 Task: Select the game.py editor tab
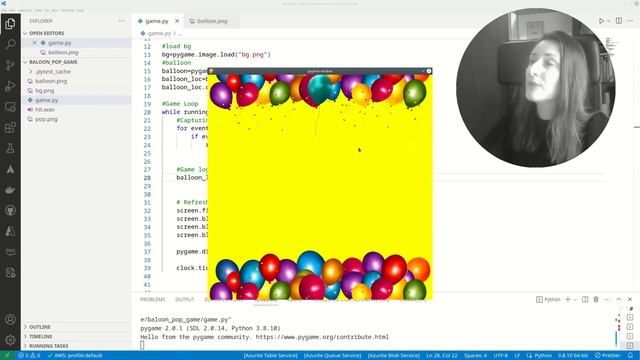click(x=157, y=21)
